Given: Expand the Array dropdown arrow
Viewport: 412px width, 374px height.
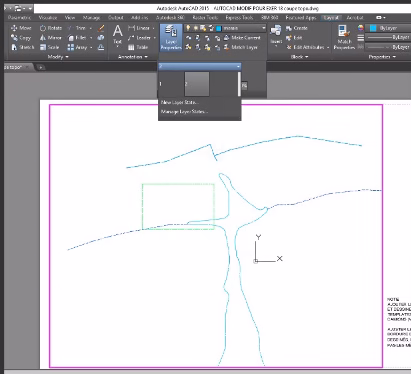Looking at the screenshot, I should (x=91, y=47).
